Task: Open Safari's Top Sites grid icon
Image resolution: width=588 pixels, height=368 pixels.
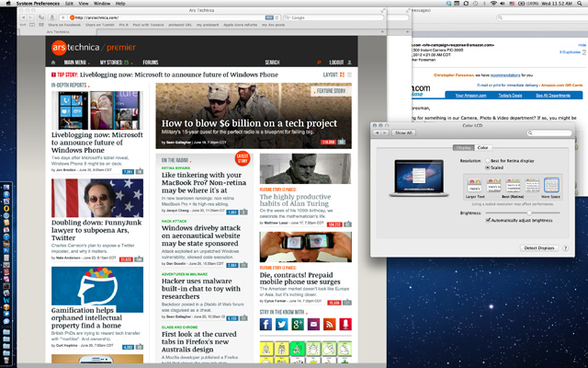Action: coord(41,25)
